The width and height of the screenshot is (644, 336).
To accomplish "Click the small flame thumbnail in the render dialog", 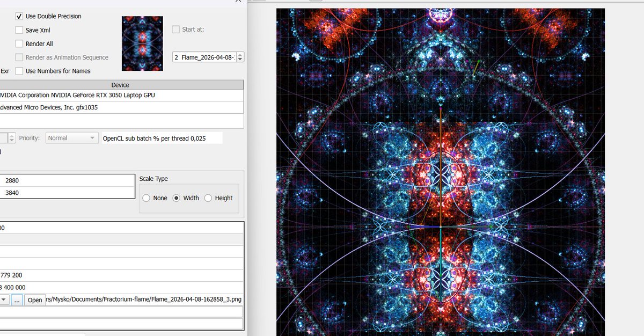I will pos(142,43).
